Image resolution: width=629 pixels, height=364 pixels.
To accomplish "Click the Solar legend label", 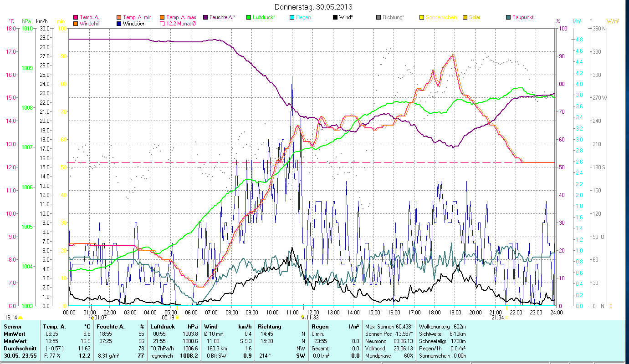I will 476,17.
